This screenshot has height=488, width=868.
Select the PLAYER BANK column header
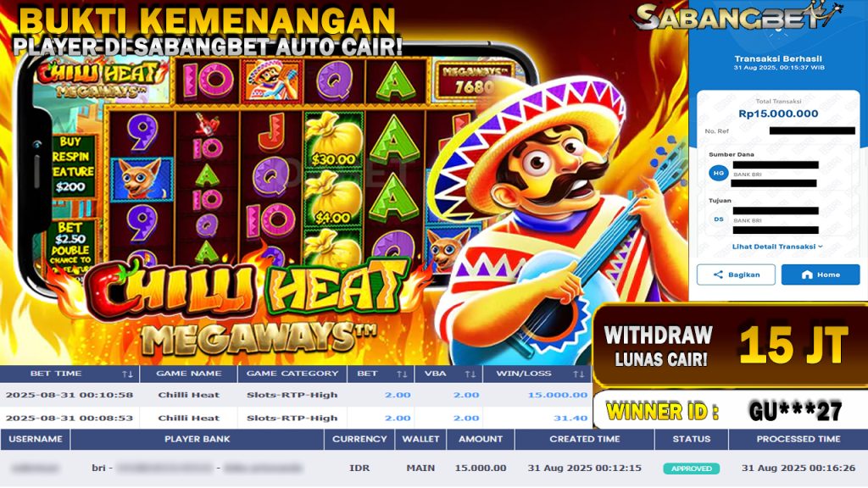point(197,439)
